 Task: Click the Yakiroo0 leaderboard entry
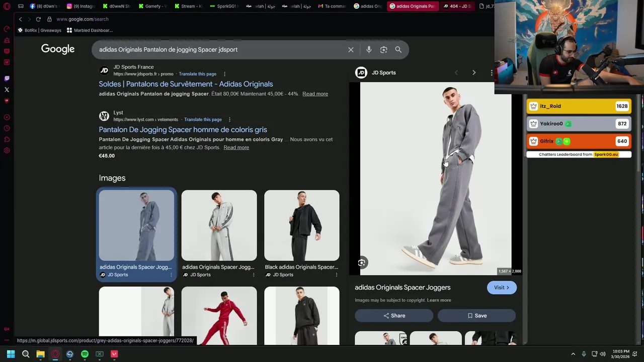click(579, 124)
